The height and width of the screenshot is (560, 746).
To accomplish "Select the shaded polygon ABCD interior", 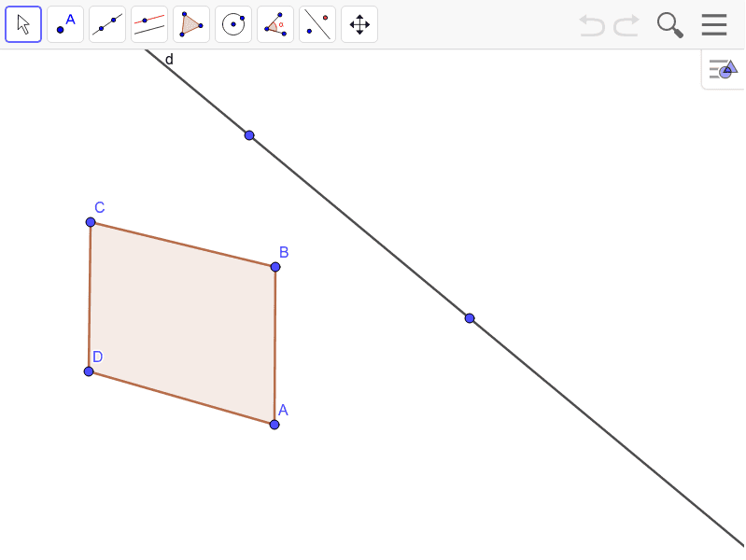I will point(182,324).
